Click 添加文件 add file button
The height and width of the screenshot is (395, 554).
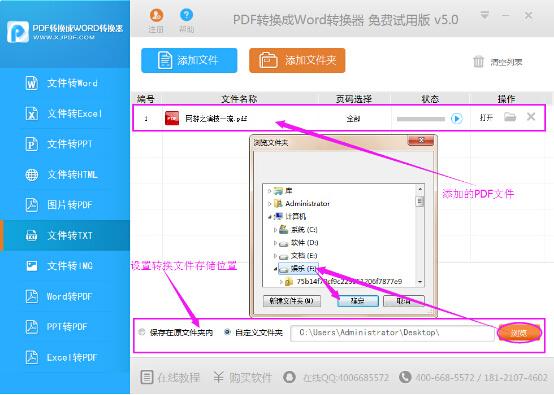(189, 60)
